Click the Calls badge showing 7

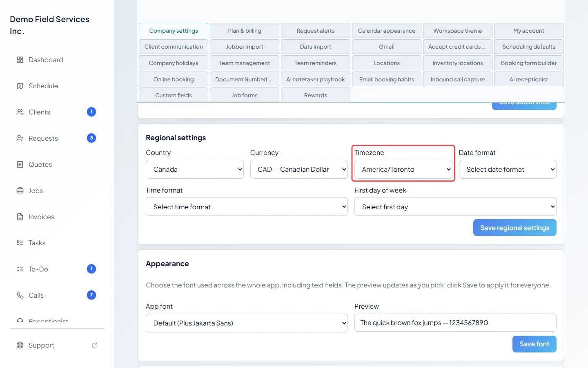coord(91,295)
